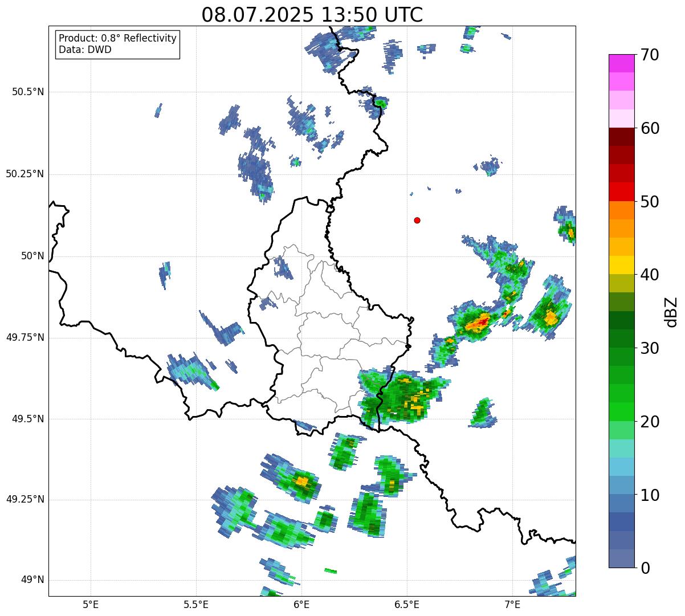
Task: Click the 5.5°E longitude label
Action: (196, 604)
